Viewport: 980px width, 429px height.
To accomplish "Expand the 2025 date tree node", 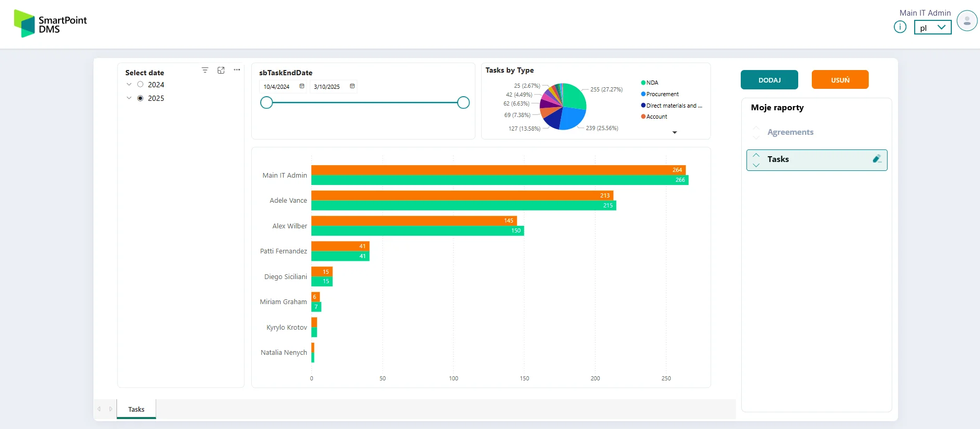I will pyautogui.click(x=129, y=98).
